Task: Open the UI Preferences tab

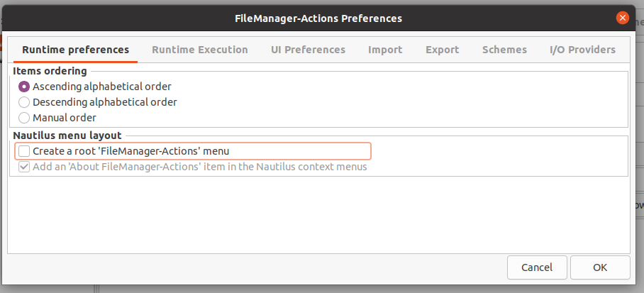Action: [x=308, y=50]
